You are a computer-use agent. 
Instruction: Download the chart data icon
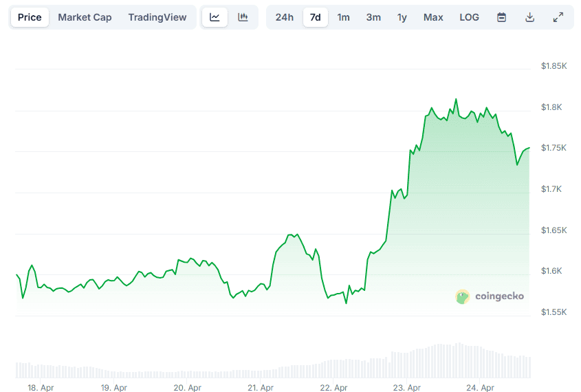pos(529,17)
